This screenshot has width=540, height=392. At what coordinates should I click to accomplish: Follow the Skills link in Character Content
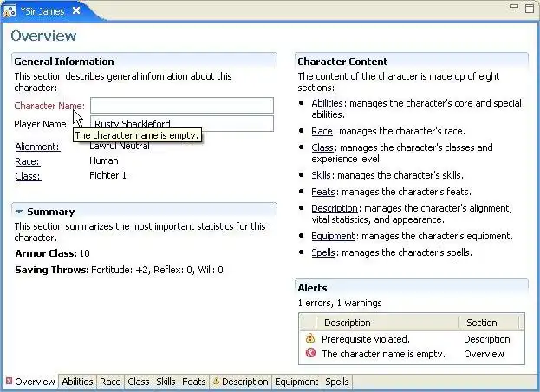tap(321, 175)
